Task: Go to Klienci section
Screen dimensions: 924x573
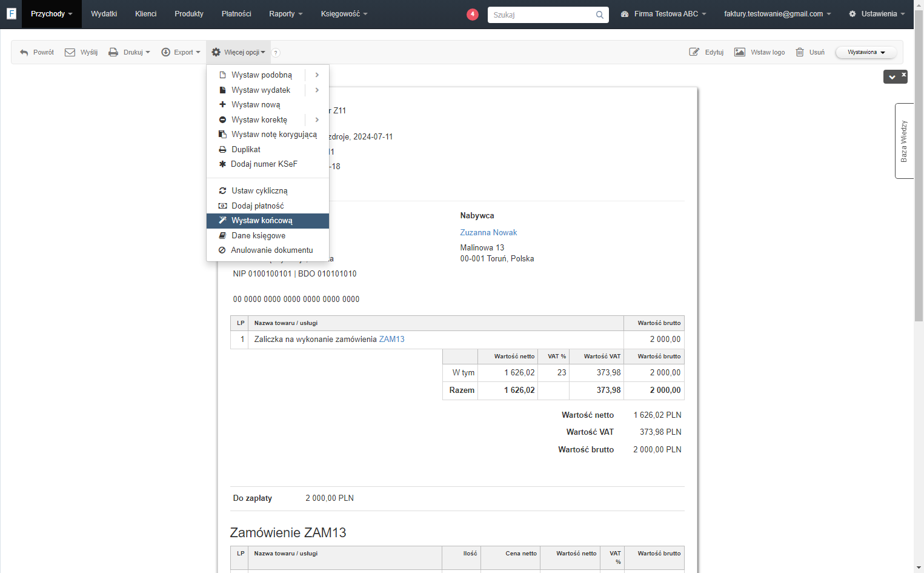Action: pos(146,14)
